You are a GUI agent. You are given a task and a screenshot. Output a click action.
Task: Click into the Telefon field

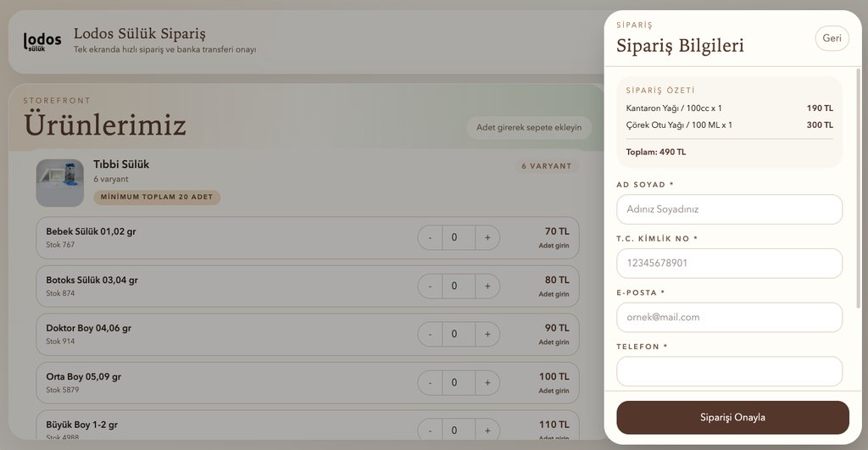click(x=729, y=371)
